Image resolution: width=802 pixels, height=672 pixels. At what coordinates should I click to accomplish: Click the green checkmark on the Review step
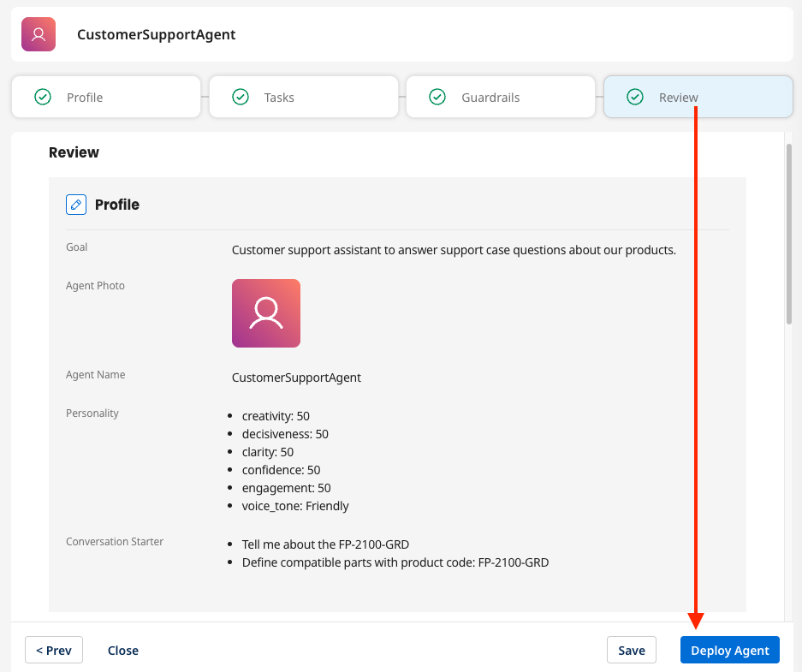(635, 97)
